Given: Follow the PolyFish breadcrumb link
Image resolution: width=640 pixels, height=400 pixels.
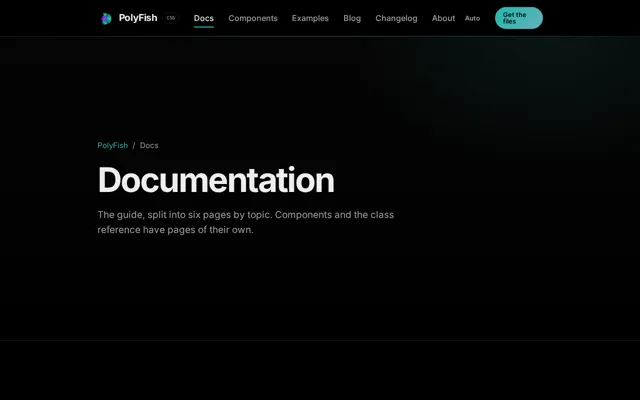Looking at the screenshot, I should pos(113,145).
